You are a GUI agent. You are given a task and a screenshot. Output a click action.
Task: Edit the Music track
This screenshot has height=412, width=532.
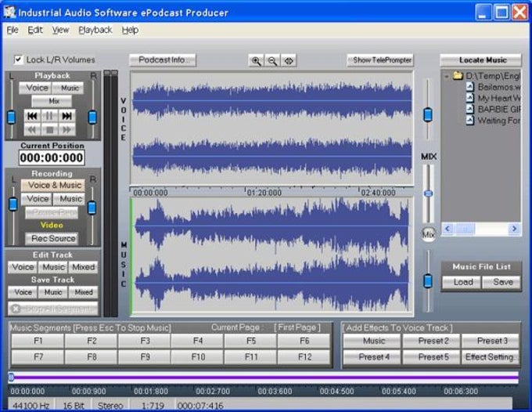pyautogui.click(x=53, y=267)
